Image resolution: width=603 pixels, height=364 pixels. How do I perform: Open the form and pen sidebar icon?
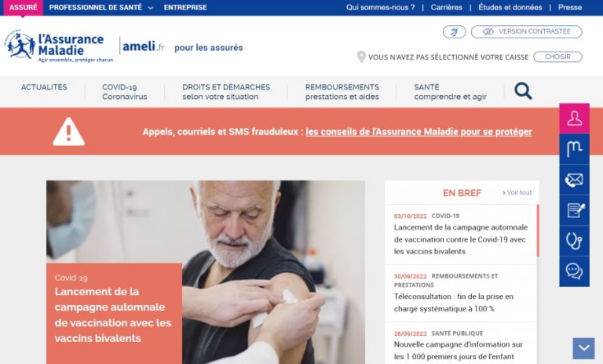574,210
